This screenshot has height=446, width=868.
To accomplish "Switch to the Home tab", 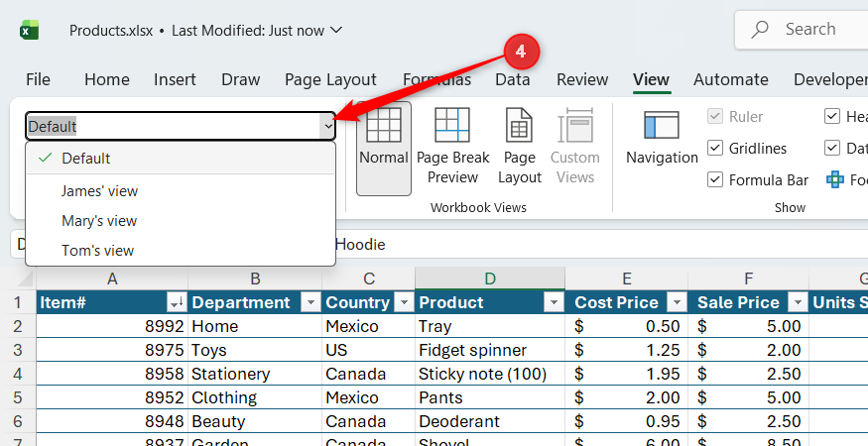I will pyautogui.click(x=107, y=79).
